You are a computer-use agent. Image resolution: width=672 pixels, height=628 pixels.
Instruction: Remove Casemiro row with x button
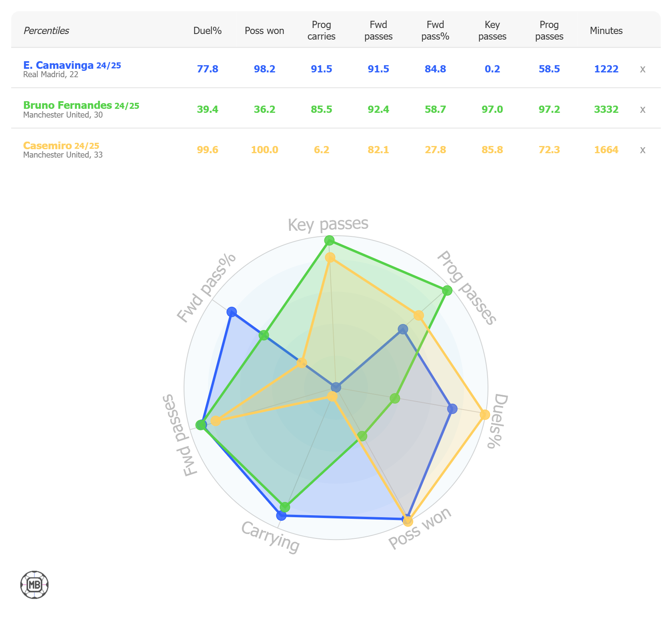click(x=642, y=150)
